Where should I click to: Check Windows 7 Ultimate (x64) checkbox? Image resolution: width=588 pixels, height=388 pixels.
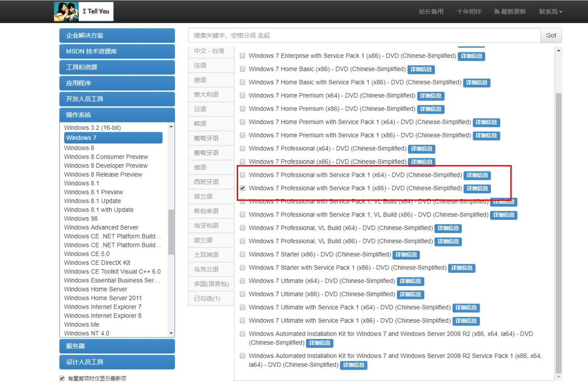click(243, 281)
